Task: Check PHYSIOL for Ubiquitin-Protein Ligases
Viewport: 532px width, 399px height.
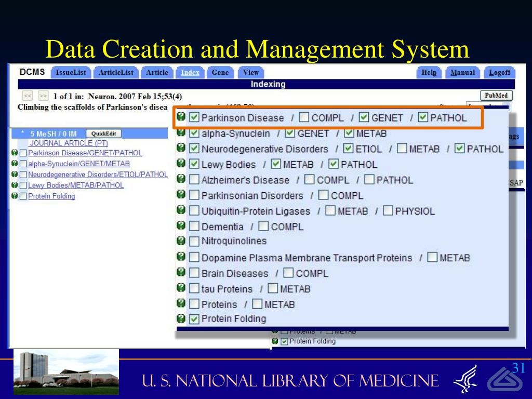Action: click(x=388, y=211)
